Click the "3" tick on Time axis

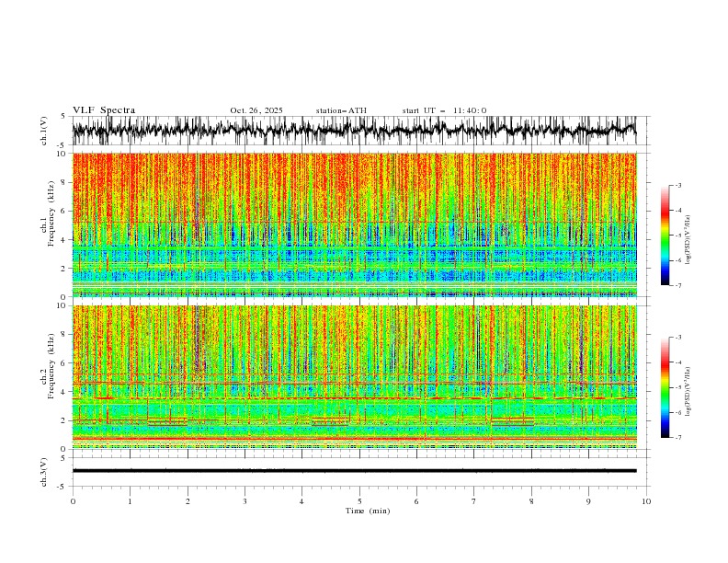245,501
